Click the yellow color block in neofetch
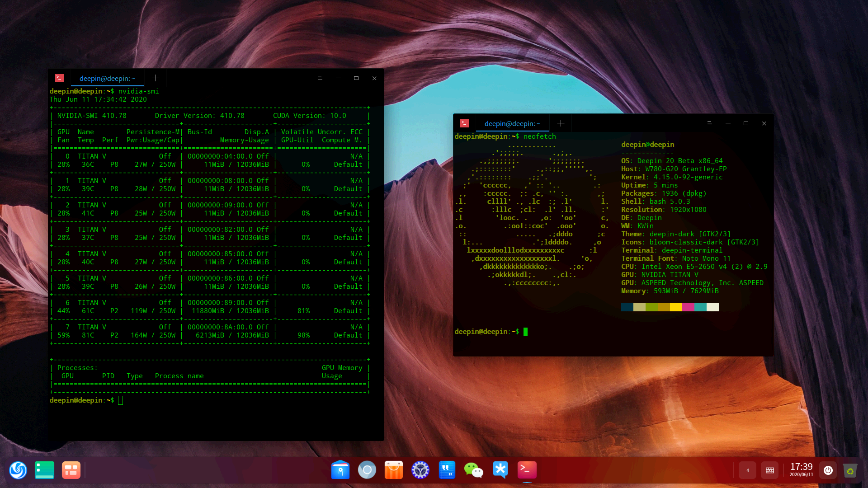Screen dimensions: 868x488 676,307
